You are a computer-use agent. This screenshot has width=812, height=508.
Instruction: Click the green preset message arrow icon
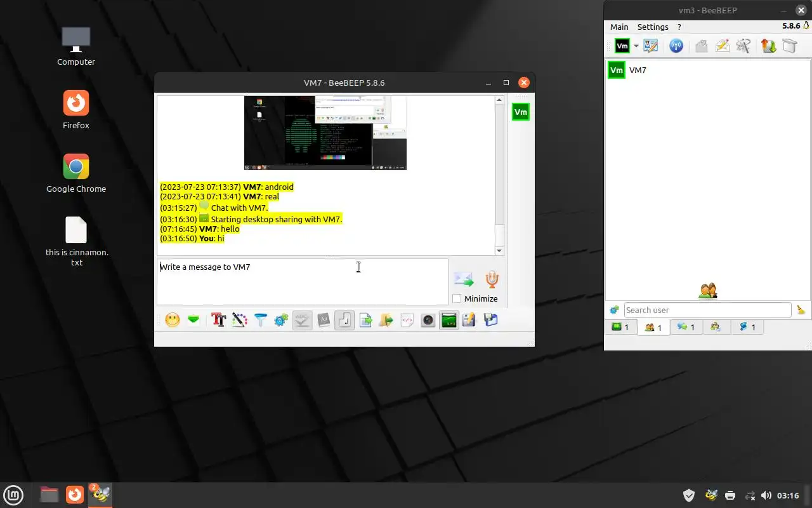click(193, 320)
